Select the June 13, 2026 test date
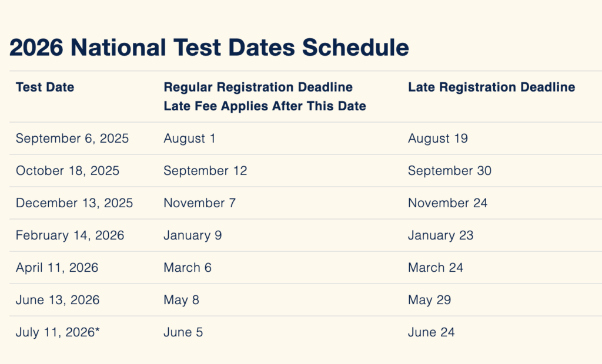Viewport: 602px width, 364px height. (x=58, y=300)
